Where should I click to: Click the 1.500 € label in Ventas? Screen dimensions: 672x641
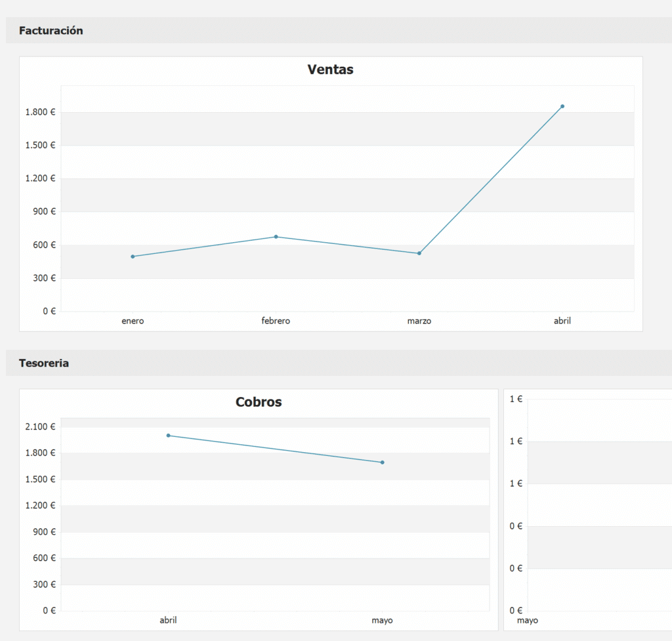40,145
